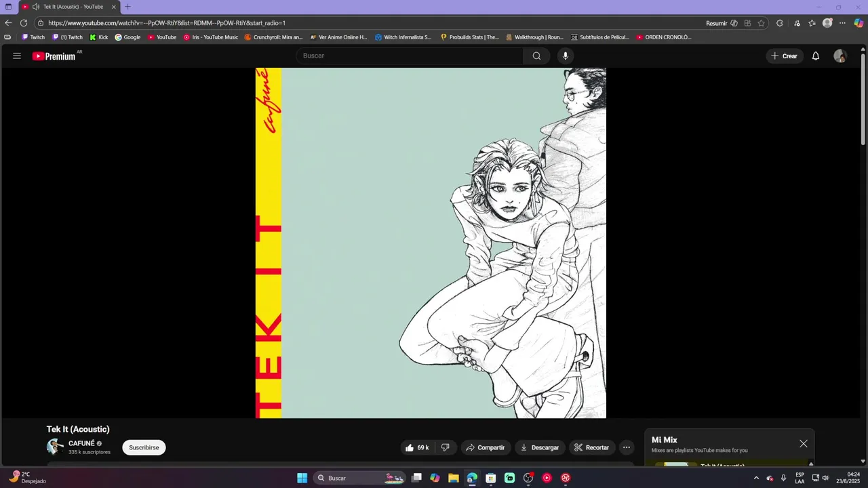Screen dimensions: 868x488
Task: Click Compartir share button
Action: (x=486, y=447)
